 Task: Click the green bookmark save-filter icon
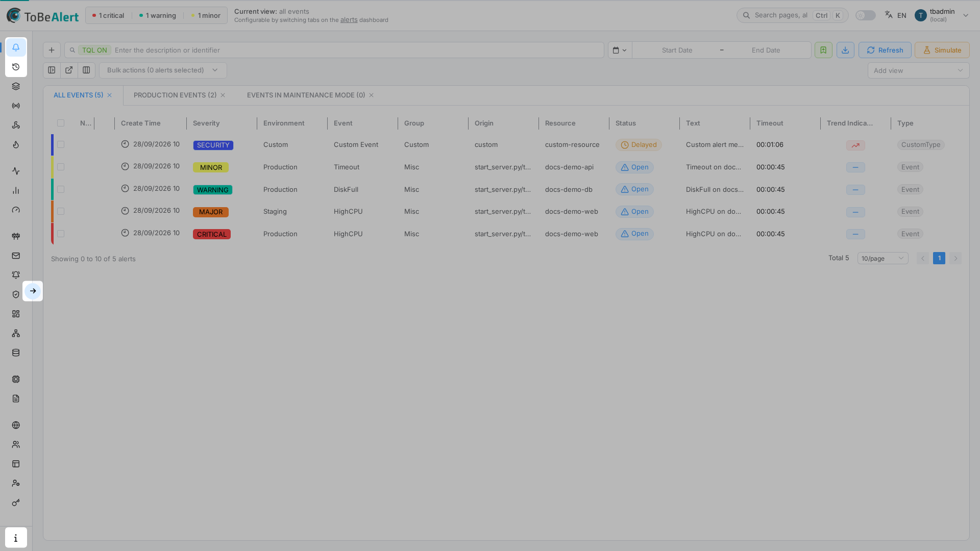[823, 50]
